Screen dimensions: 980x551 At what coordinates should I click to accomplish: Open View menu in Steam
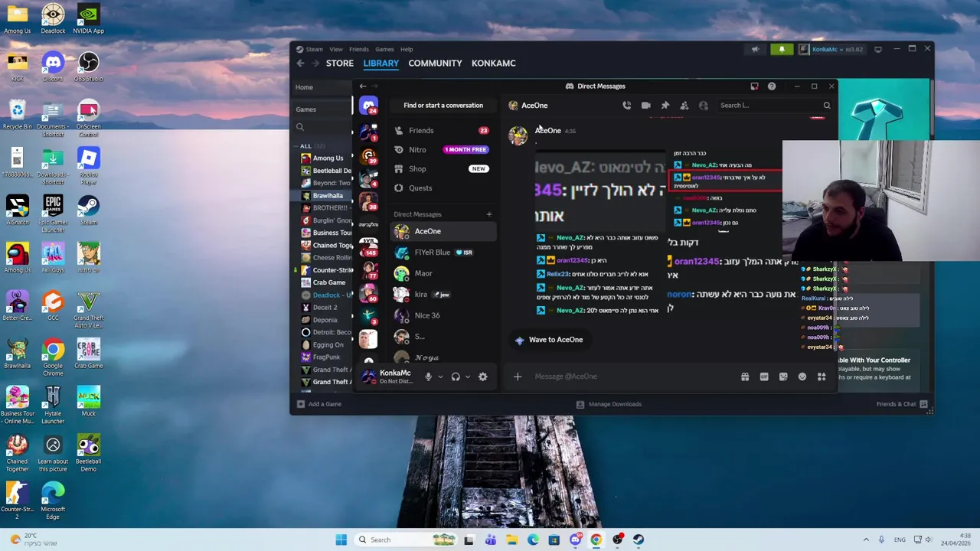(336, 50)
